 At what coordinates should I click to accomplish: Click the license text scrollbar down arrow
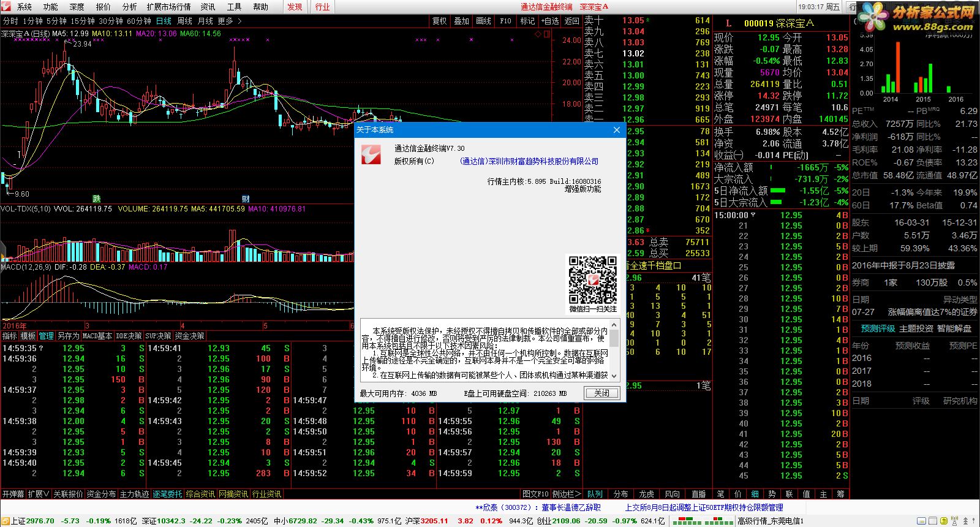click(x=614, y=376)
